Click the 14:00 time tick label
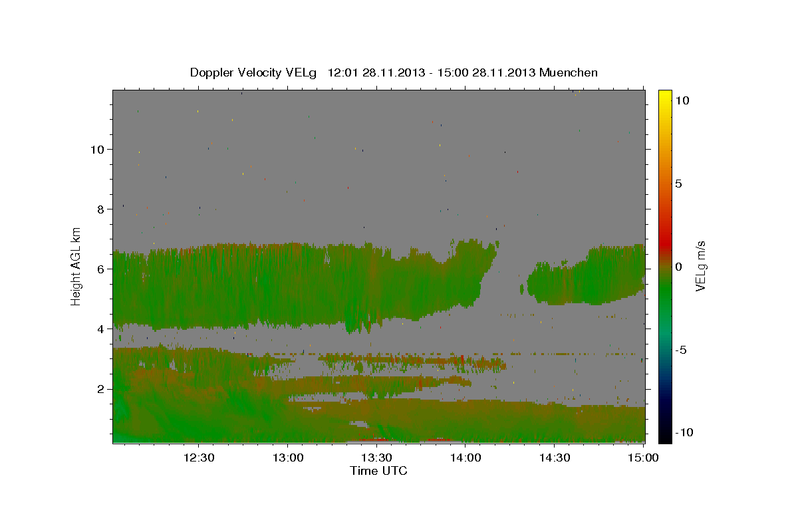This screenshot has height=532, width=798. [465, 458]
